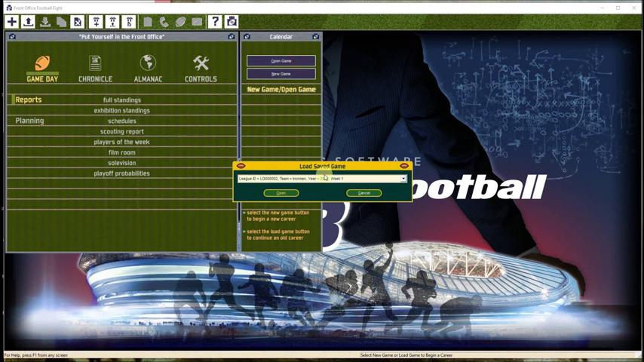
Task: Open the full standings report
Action: [122, 100]
